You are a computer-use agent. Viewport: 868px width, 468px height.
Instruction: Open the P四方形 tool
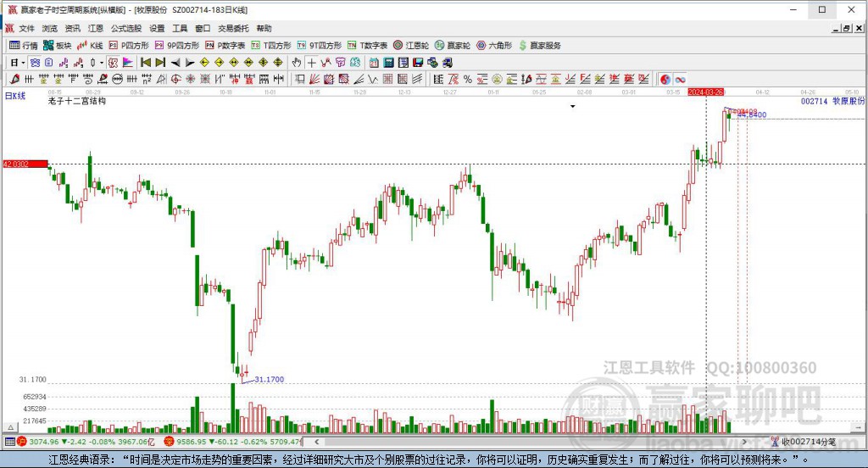point(129,46)
